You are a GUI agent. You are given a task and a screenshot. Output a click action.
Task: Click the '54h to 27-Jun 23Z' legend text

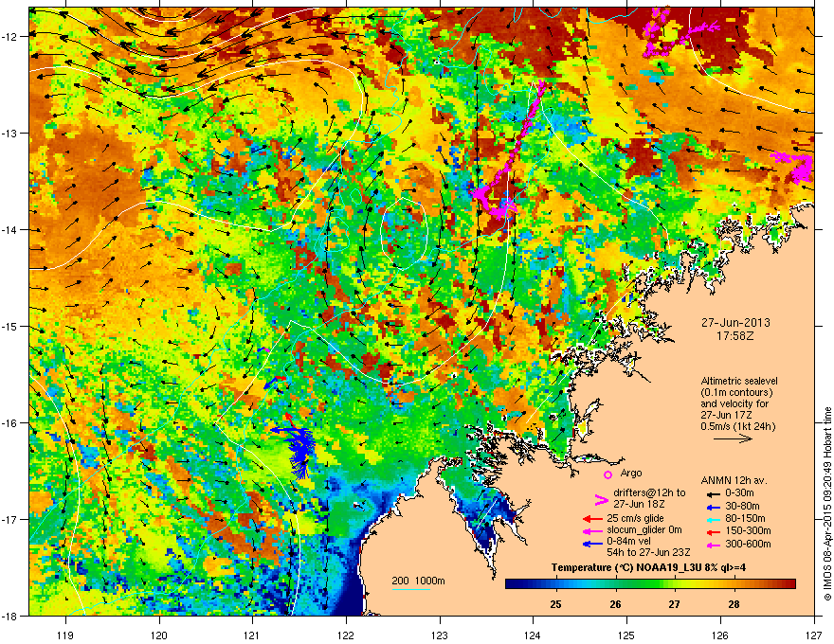648,552
